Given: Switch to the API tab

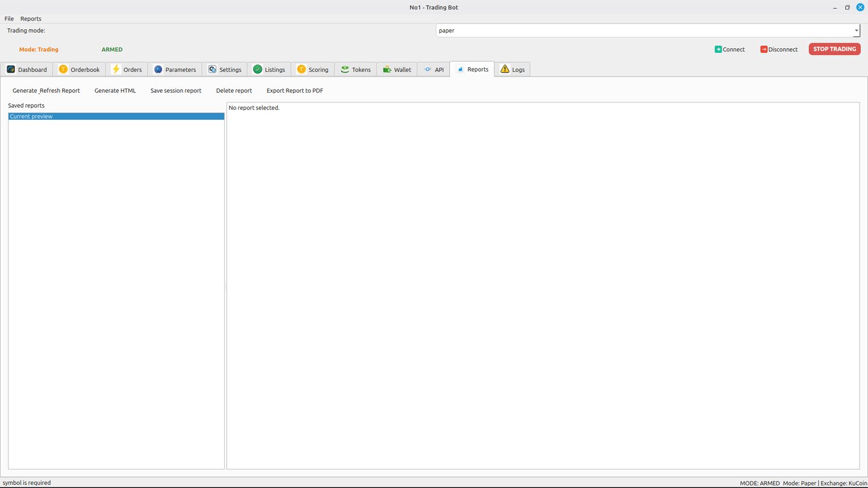Looking at the screenshot, I should (x=433, y=69).
